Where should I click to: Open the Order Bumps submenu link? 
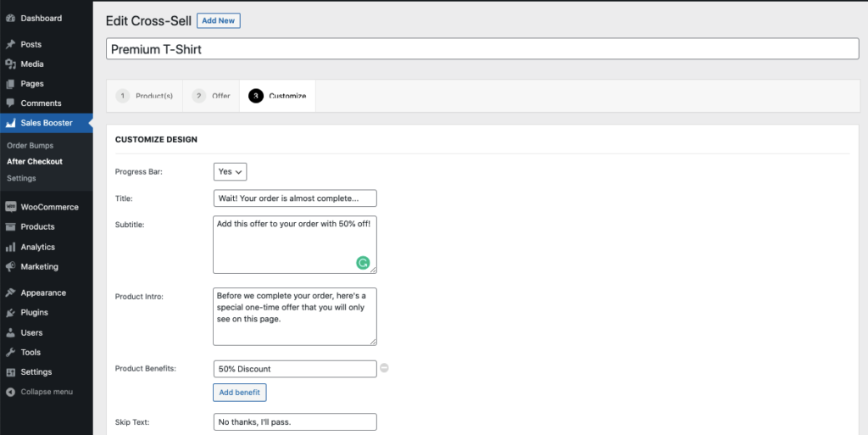(x=31, y=146)
